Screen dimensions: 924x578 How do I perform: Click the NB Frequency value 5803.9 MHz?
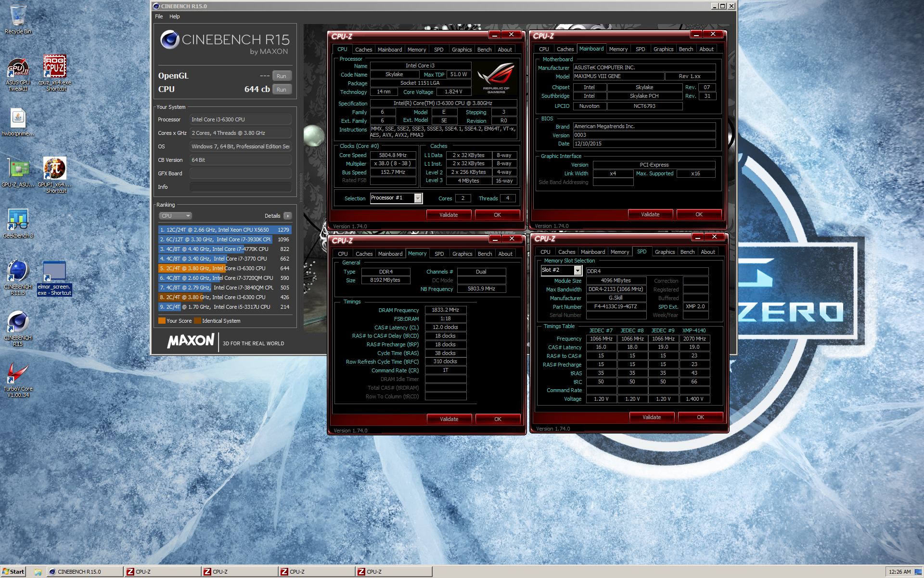pos(481,289)
